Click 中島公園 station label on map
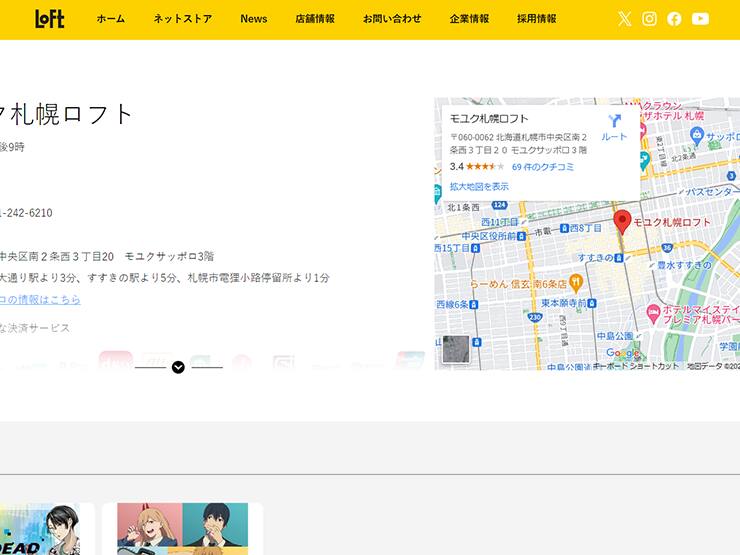Screen dimensions: 740x555 click(614, 336)
